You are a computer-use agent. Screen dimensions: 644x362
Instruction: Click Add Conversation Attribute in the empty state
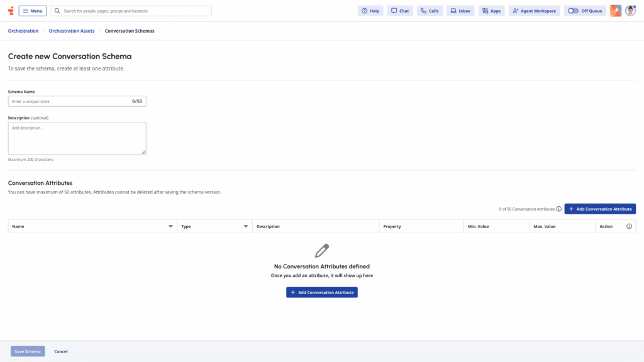(322, 292)
